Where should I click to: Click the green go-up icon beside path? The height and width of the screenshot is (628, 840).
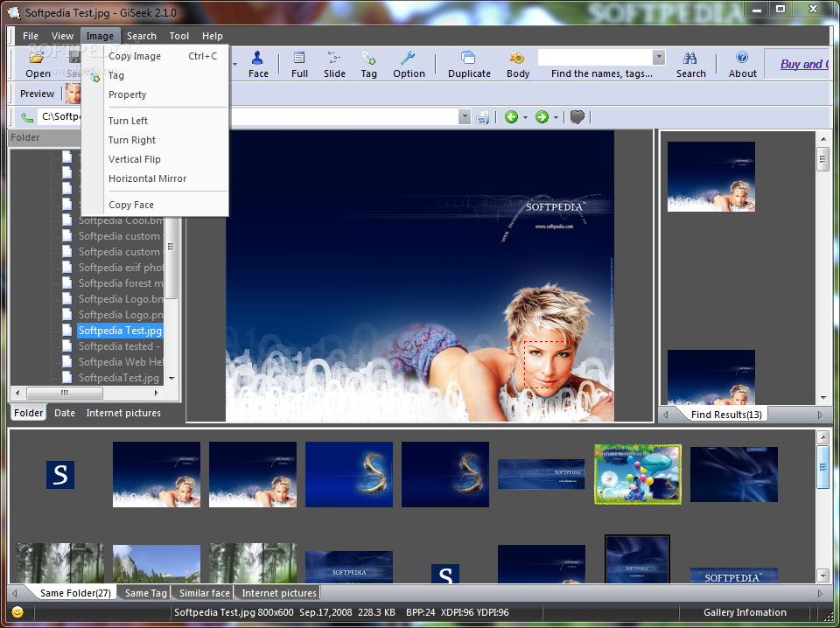(27, 117)
